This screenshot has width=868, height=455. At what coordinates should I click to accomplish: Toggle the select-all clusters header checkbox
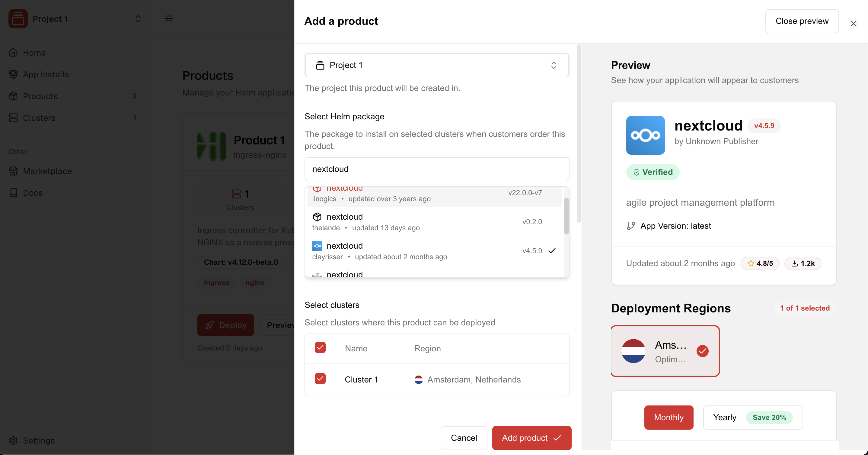pos(320,347)
